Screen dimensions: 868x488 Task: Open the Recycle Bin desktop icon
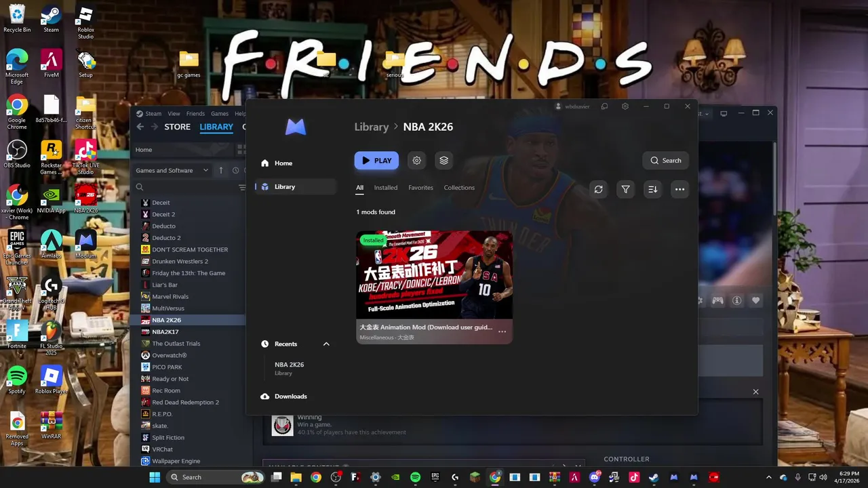[17, 18]
